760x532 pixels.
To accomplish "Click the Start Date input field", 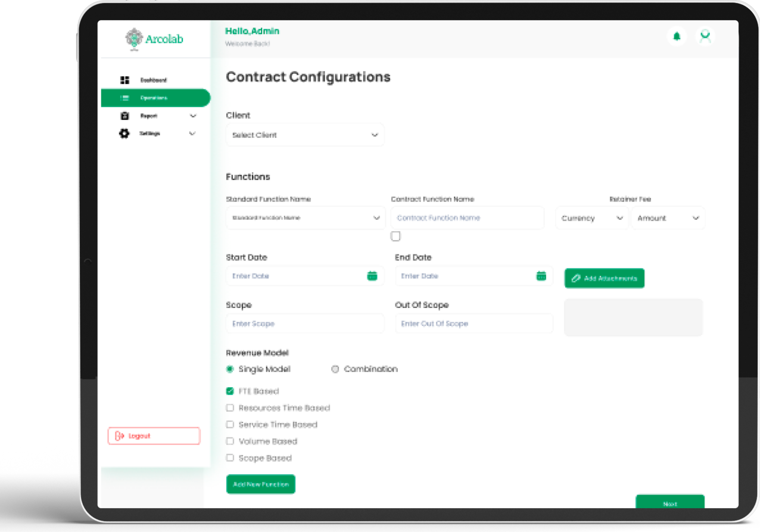I will (x=305, y=276).
